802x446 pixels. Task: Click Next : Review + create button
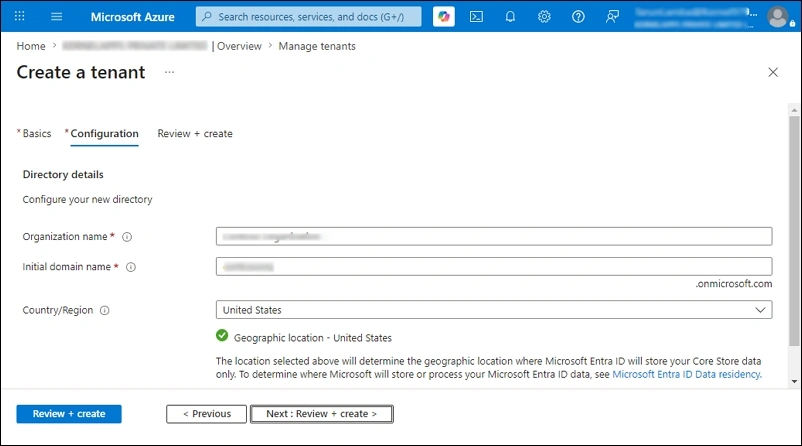coord(322,414)
